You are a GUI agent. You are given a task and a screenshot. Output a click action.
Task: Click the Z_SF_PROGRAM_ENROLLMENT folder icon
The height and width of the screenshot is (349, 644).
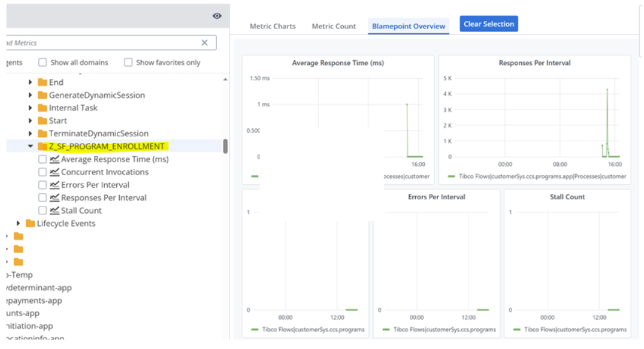tap(42, 147)
